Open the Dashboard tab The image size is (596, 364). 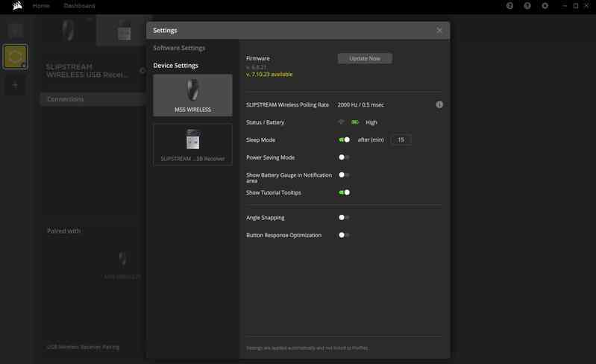coord(79,6)
